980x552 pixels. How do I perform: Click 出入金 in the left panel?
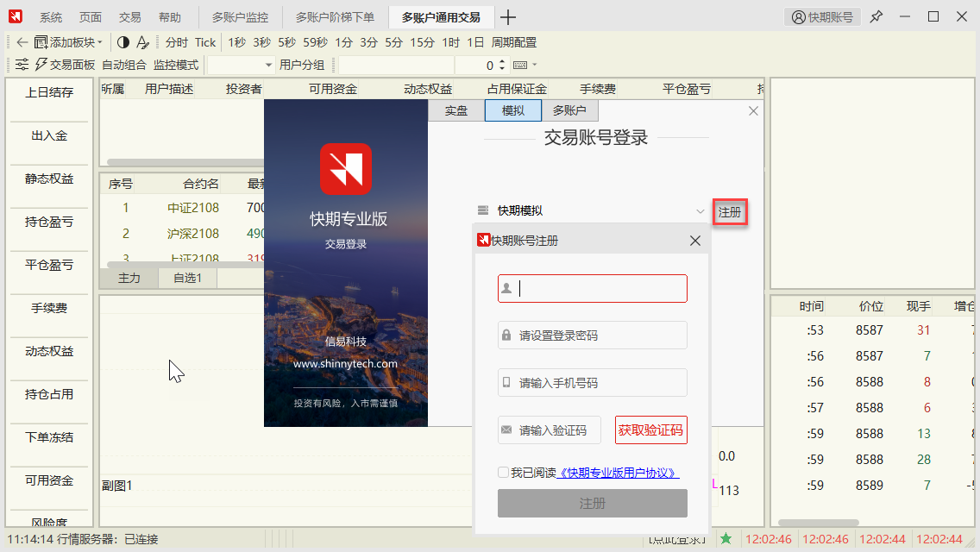[49, 135]
